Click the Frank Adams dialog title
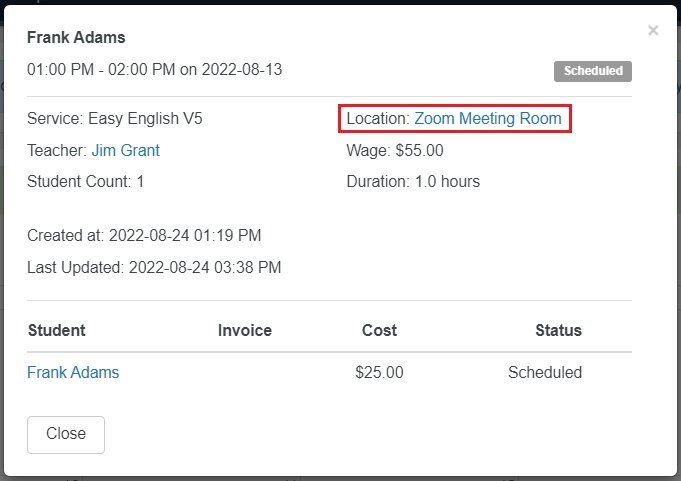Image resolution: width=681 pixels, height=481 pixels. tap(76, 38)
